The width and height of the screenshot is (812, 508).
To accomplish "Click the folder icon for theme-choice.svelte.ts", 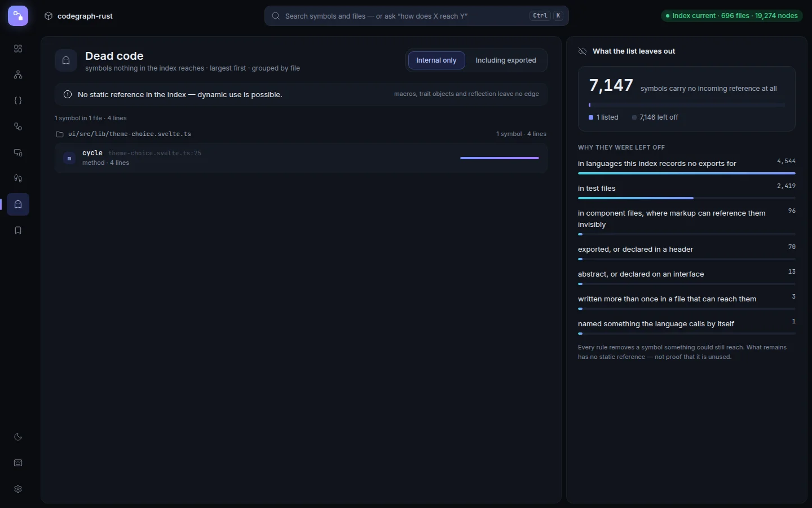I will tap(59, 134).
